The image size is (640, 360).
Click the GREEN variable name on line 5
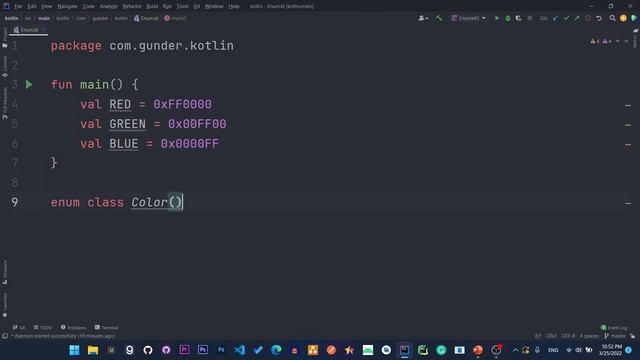pyautogui.click(x=127, y=124)
